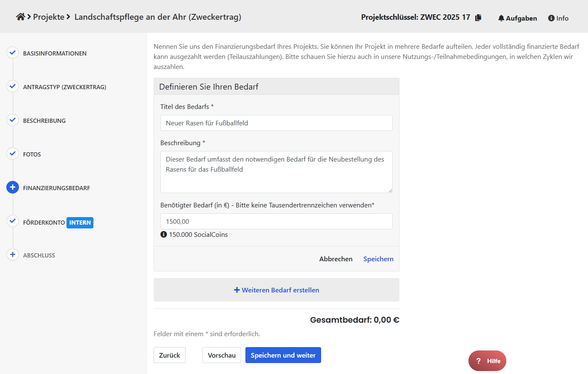The height and width of the screenshot is (374, 588).
Task: Click Speichern und weiter button
Action: 283,355
